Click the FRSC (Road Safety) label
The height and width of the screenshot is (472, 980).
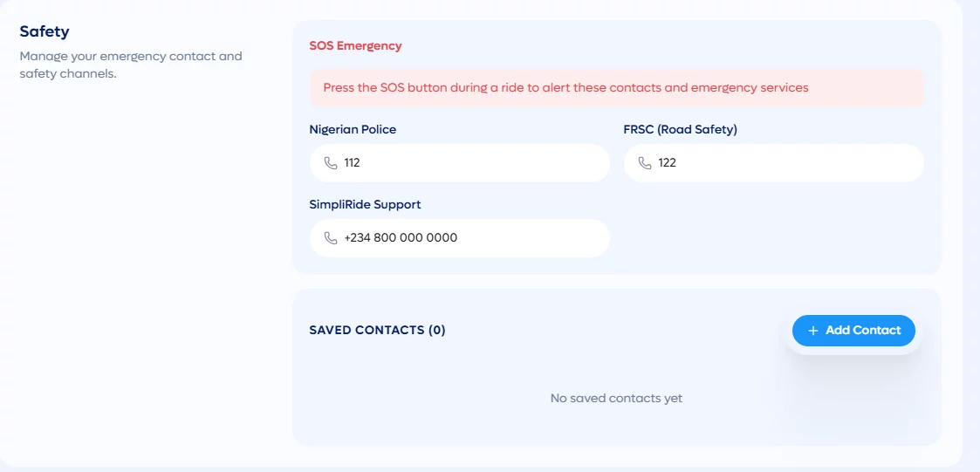[681, 129]
